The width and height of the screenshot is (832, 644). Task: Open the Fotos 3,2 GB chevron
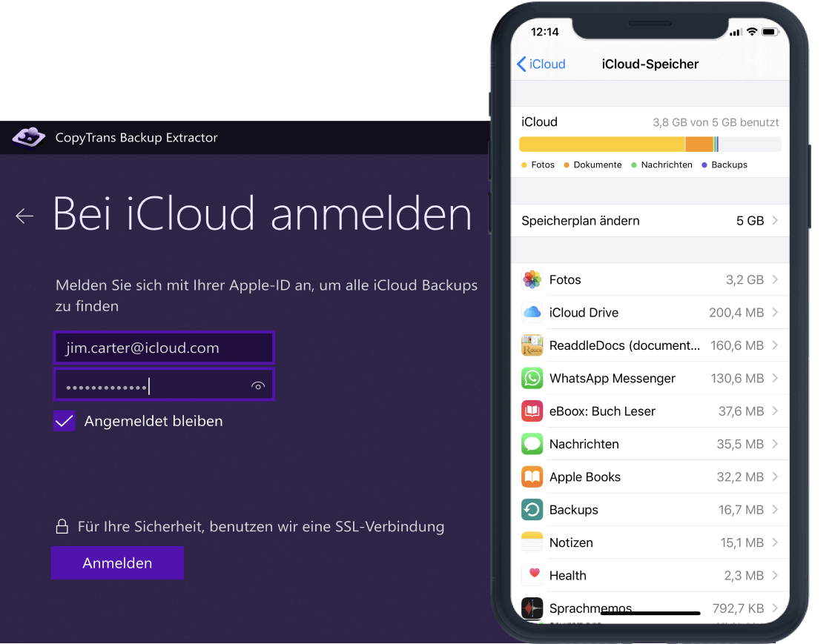[775, 279]
